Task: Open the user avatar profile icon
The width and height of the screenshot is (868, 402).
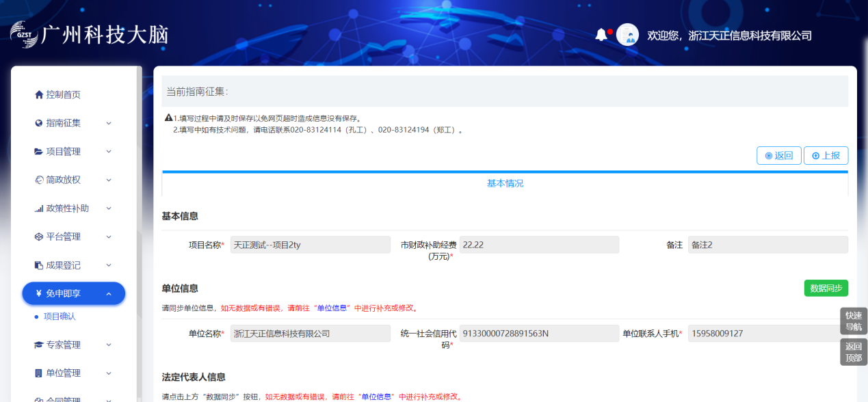Action: point(627,35)
